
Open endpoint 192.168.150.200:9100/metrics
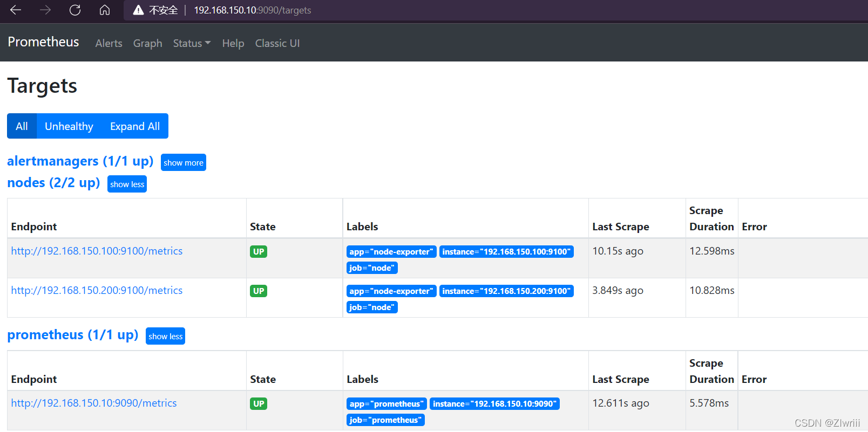click(x=97, y=290)
